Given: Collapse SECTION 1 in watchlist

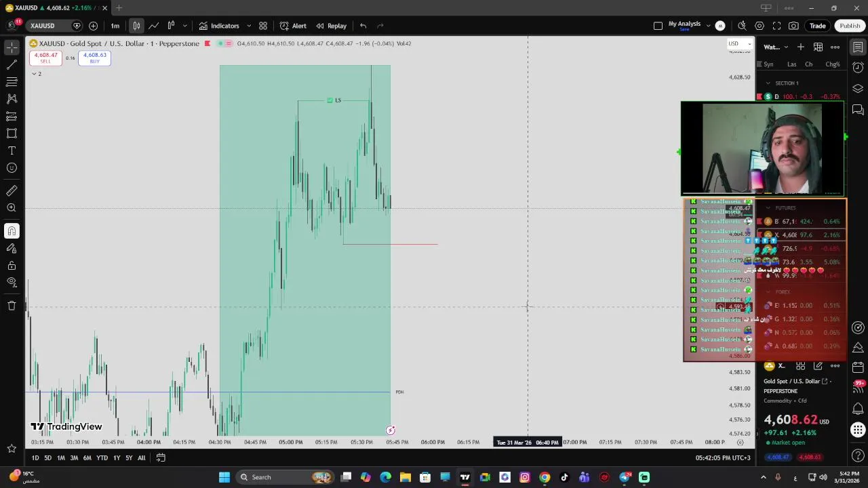Looking at the screenshot, I should click(768, 83).
